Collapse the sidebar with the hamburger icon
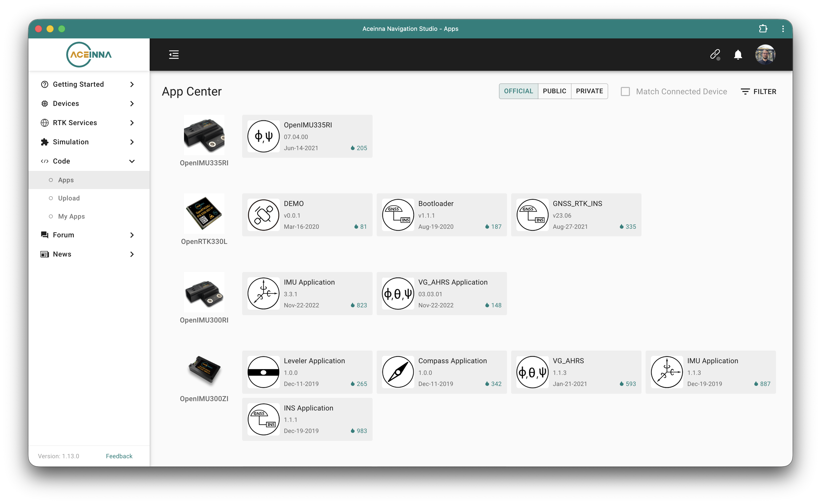This screenshot has height=504, width=821. pos(173,54)
